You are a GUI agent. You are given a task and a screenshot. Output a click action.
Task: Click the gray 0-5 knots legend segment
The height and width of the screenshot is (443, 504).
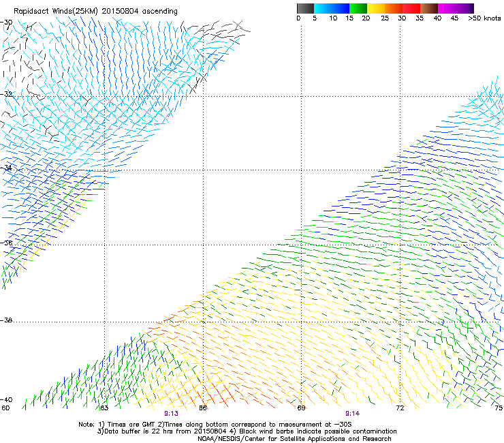305,8
